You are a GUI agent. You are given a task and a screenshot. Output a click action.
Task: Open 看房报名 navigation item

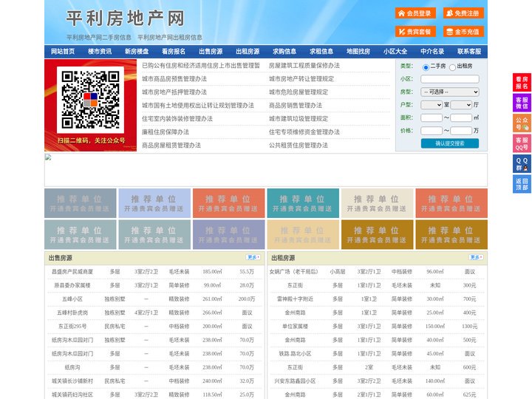174,52
